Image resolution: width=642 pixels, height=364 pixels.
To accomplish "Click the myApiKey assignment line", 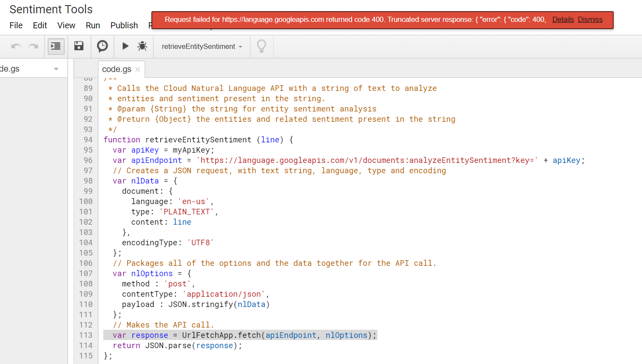I will (163, 150).
